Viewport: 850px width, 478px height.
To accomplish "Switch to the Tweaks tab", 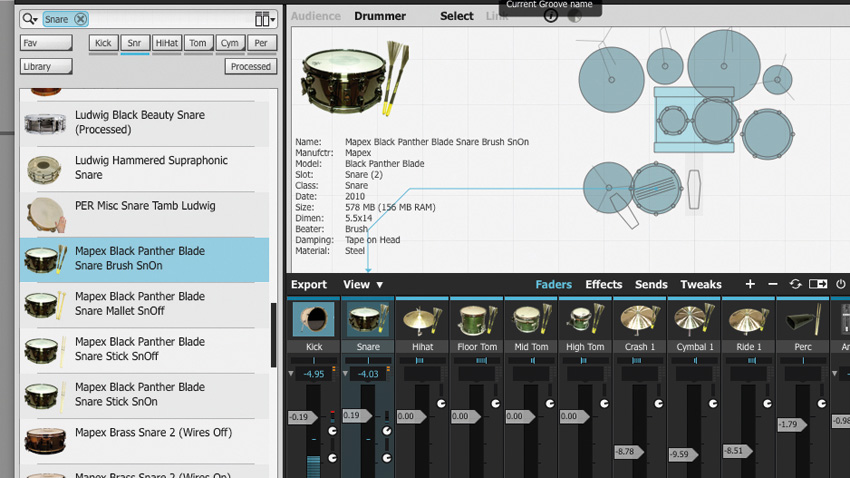I will (x=701, y=285).
